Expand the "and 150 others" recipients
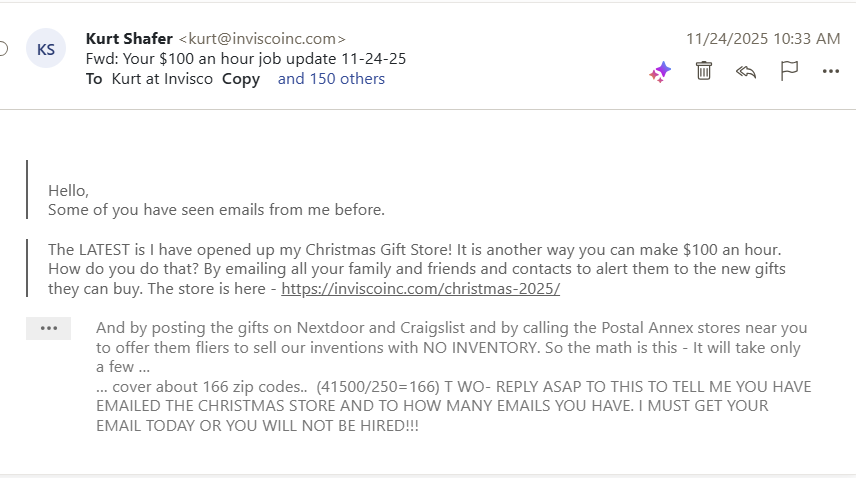856x478 pixels. click(x=331, y=79)
